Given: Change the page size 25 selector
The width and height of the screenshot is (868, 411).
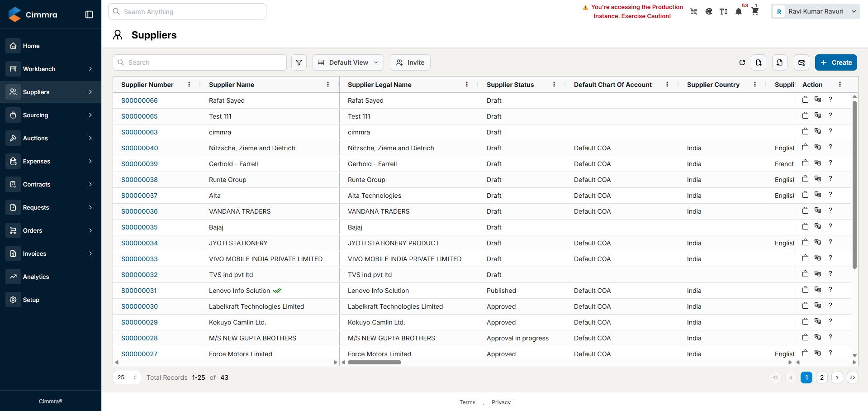Looking at the screenshot, I should [127, 378].
